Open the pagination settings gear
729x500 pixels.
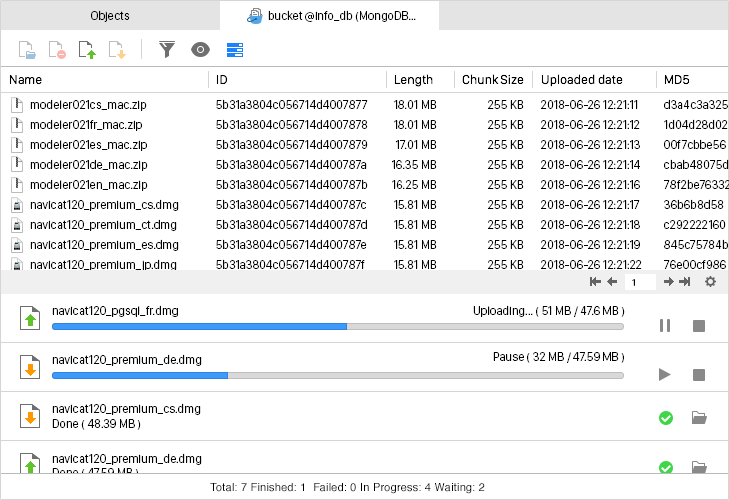pos(710,282)
